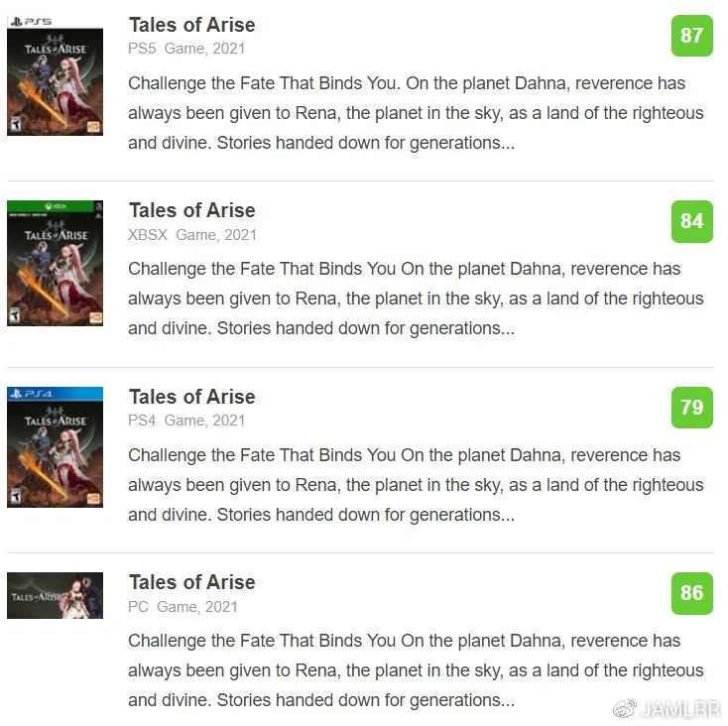Click the green 86 Metascore badge
The height and width of the screenshot is (726, 728).
pyautogui.click(x=691, y=593)
